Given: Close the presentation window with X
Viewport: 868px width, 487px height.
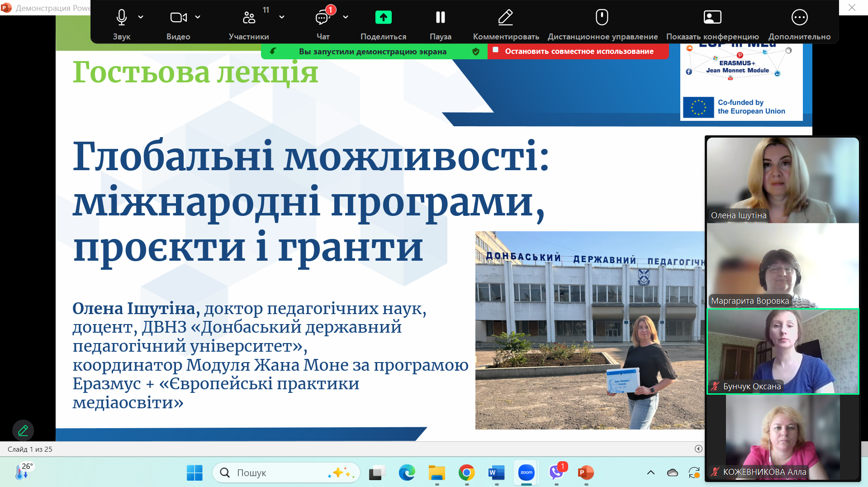Looking at the screenshot, I should point(852,8).
